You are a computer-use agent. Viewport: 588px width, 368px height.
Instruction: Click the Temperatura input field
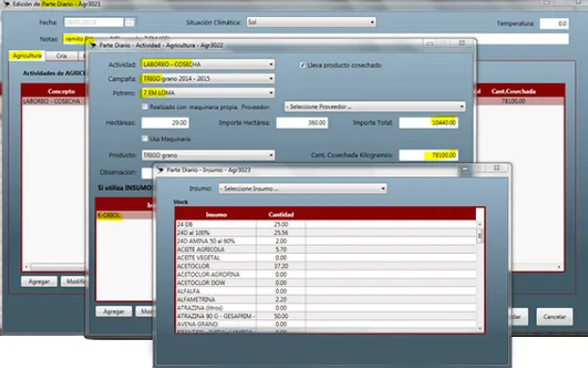[554, 24]
